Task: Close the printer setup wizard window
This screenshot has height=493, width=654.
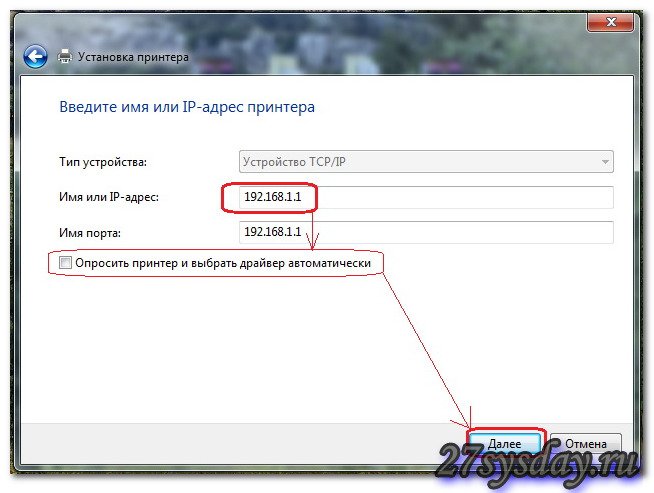Action: (607, 20)
